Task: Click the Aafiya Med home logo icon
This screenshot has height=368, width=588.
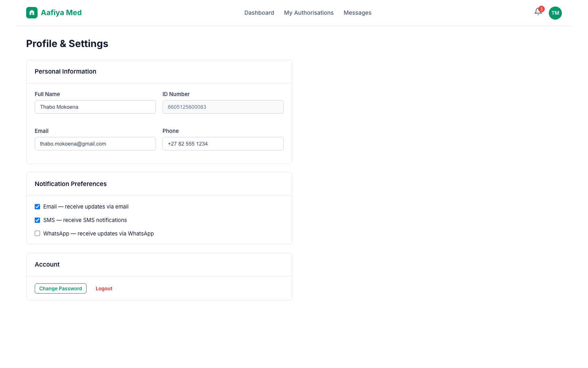Action: pyautogui.click(x=32, y=13)
